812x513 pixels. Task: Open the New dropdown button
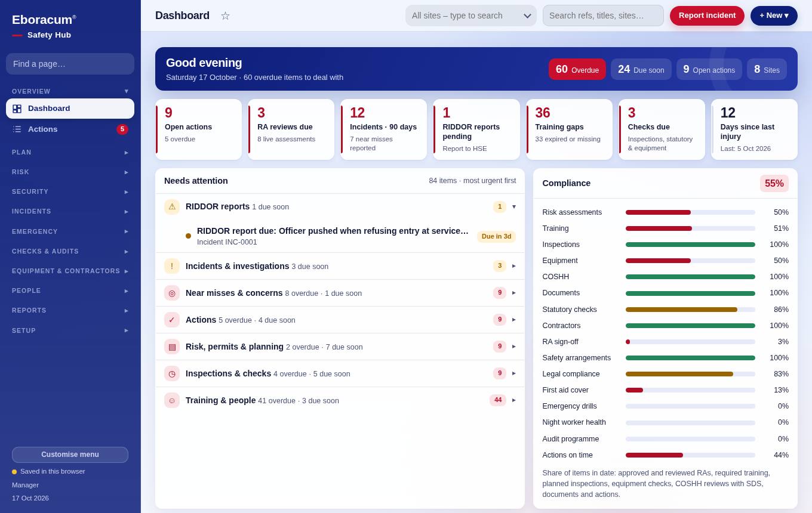(x=774, y=16)
